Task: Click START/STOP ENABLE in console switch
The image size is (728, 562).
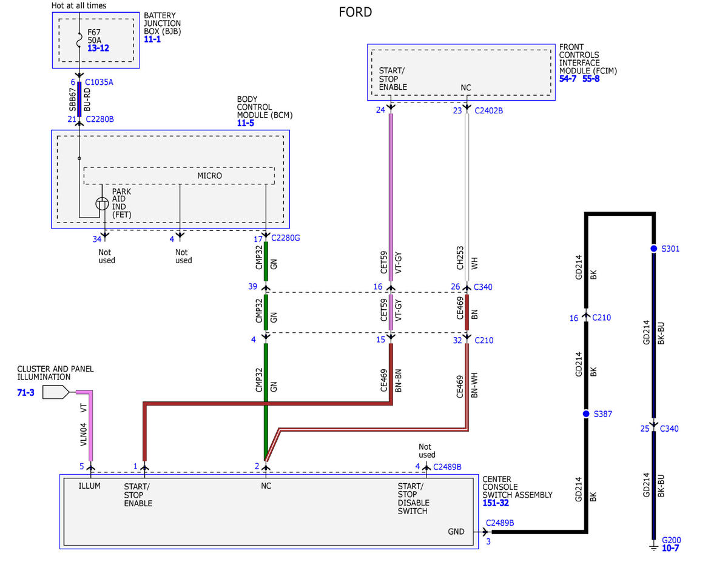Action: tap(138, 495)
